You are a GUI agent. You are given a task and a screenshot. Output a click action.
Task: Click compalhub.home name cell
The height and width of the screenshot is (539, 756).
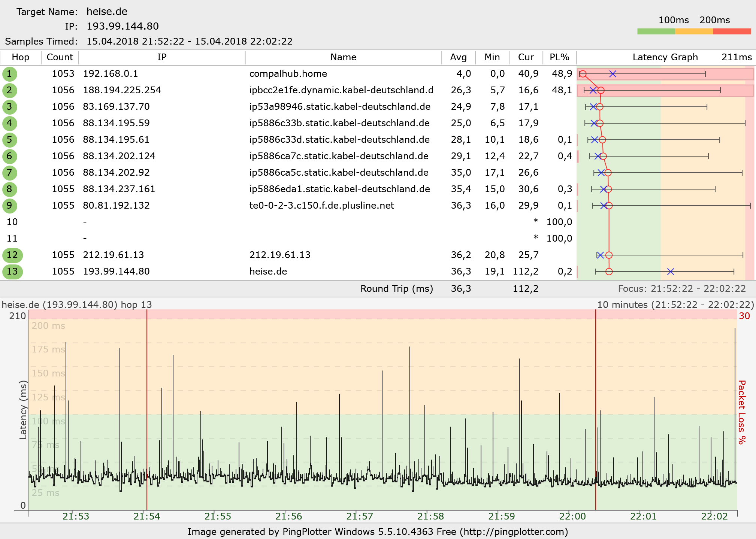[288, 74]
